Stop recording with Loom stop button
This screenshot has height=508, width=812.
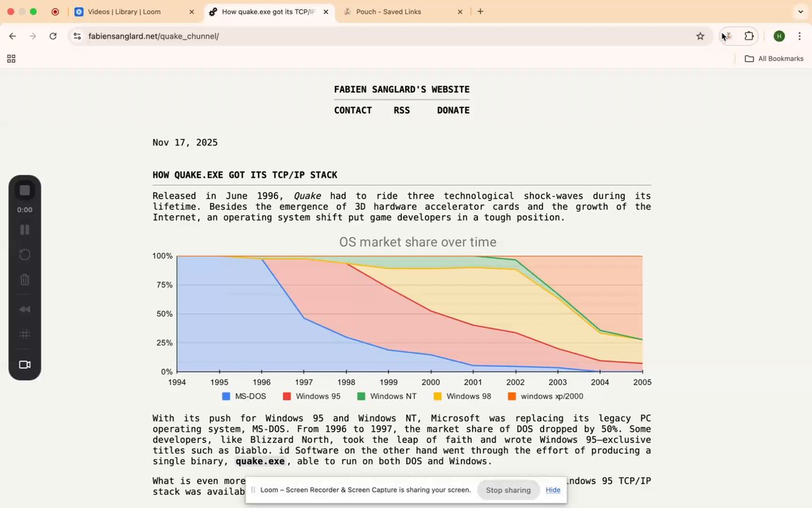25,190
